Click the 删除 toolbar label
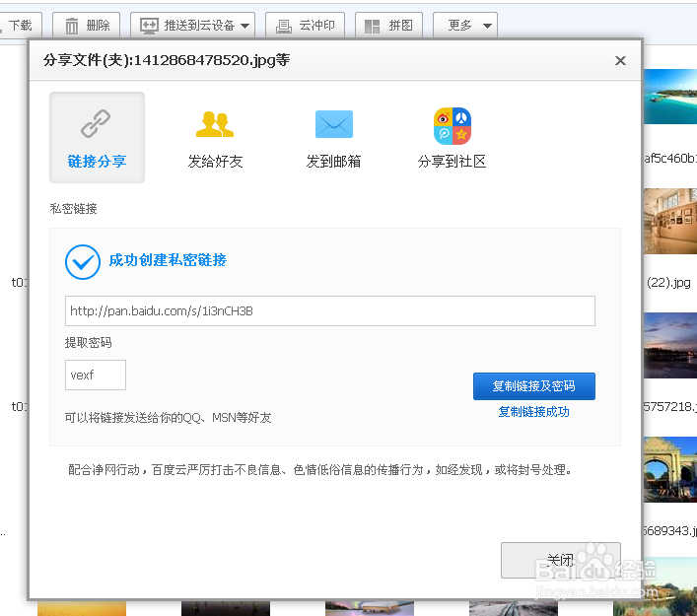697x616 pixels. point(98,26)
